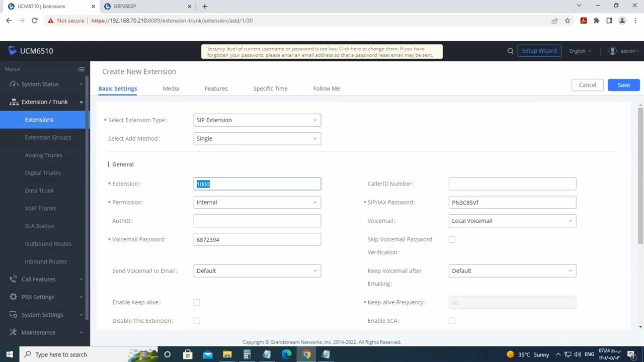Viewport: 644px width, 362px height.
Task: Open Chrome from the Windows taskbar
Action: click(306, 354)
